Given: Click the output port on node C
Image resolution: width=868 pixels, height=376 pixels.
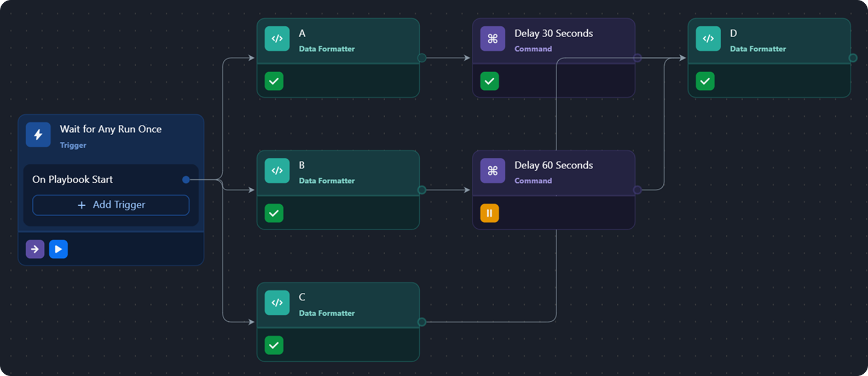Looking at the screenshot, I should 421,322.
